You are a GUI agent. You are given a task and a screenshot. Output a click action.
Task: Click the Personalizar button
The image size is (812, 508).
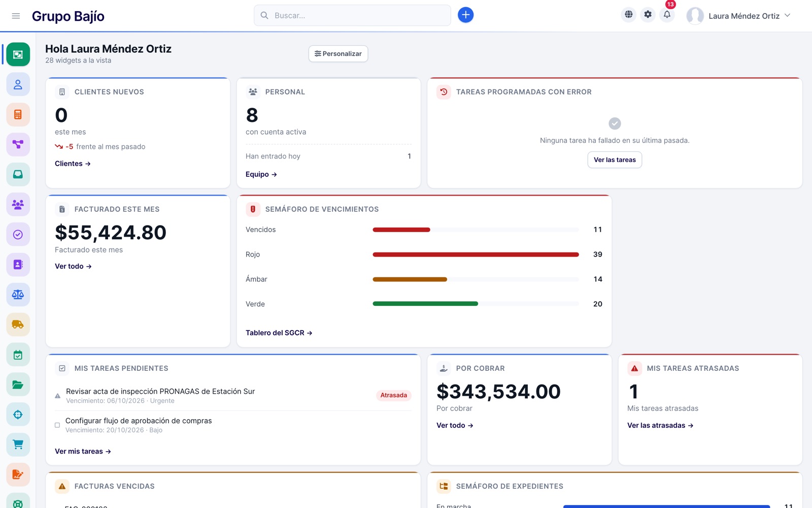coord(338,54)
